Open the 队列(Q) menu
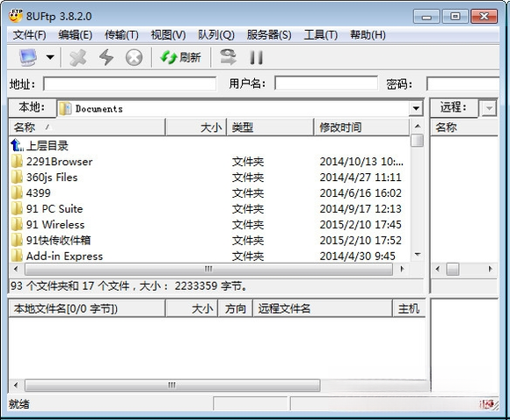Image resolution: width=510 pixels, height=420 pixels. pos(216,35)
